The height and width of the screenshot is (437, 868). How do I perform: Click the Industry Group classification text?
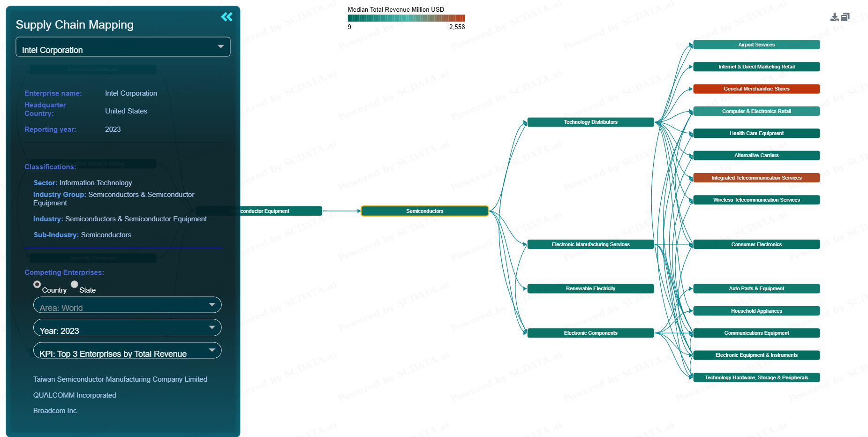(113, 199)
